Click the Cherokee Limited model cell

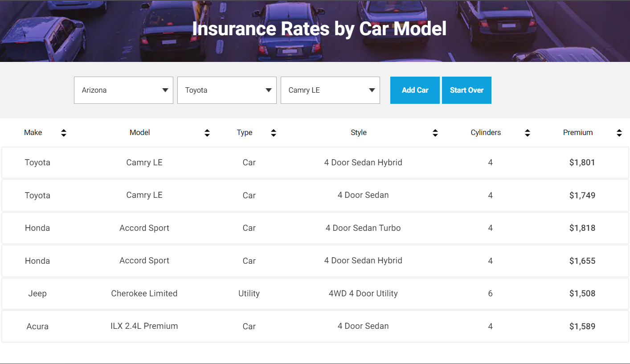click(x=144, y=294)
